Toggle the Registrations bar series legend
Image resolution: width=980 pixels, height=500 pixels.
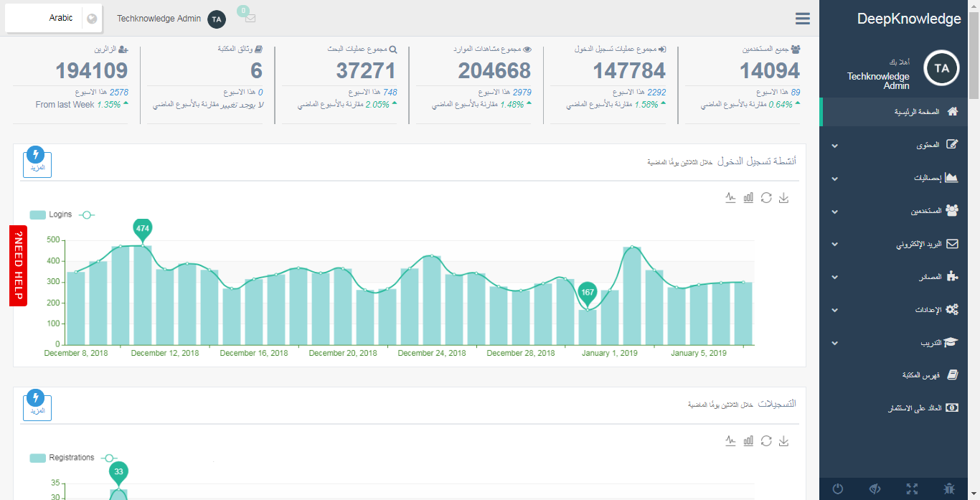(62, 458)
